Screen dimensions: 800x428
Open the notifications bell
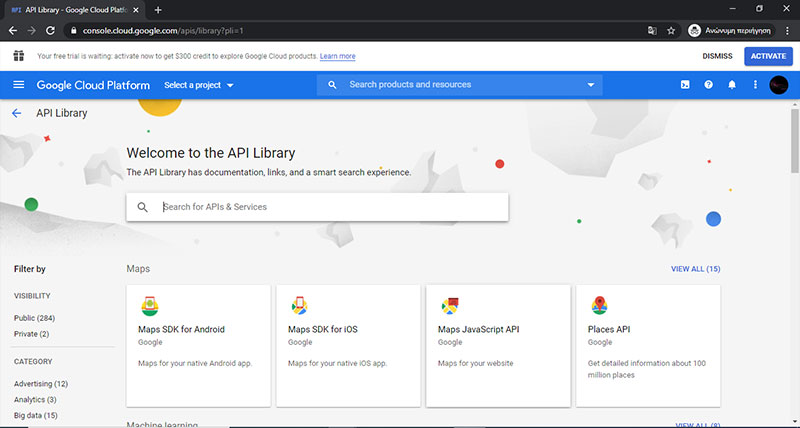coord(732,85)
